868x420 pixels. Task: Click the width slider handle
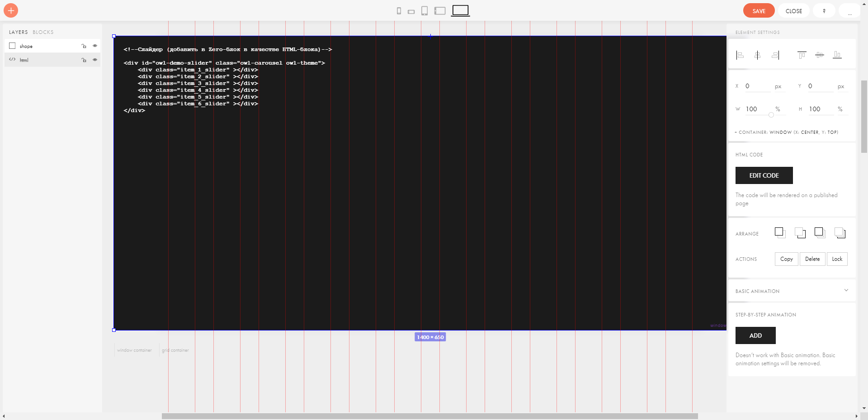771,115
